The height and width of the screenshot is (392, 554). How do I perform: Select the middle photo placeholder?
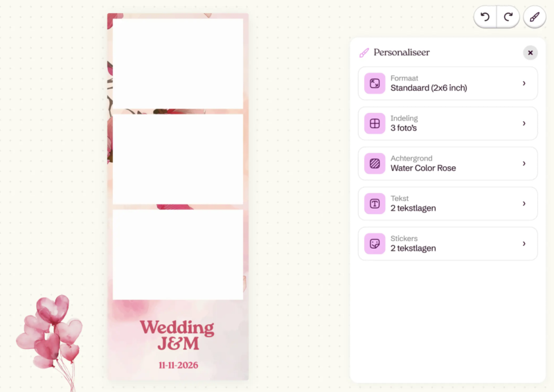pyautogui.click(x=178, y=159)
